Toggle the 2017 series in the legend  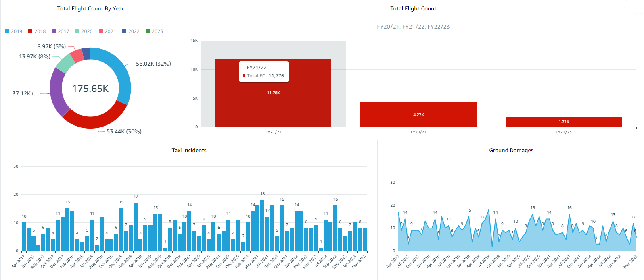(60, 31)
